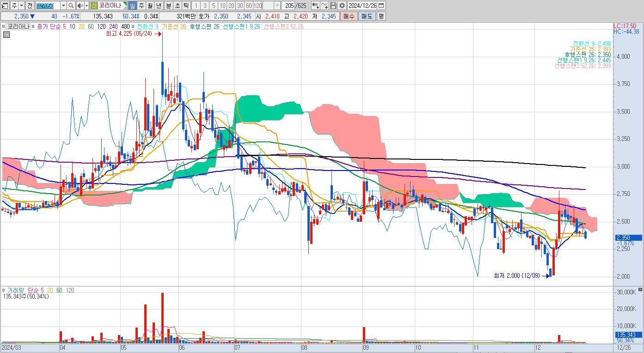Open the calendar date picker icon
Viewport: 644px width, 353px height.
381,6
